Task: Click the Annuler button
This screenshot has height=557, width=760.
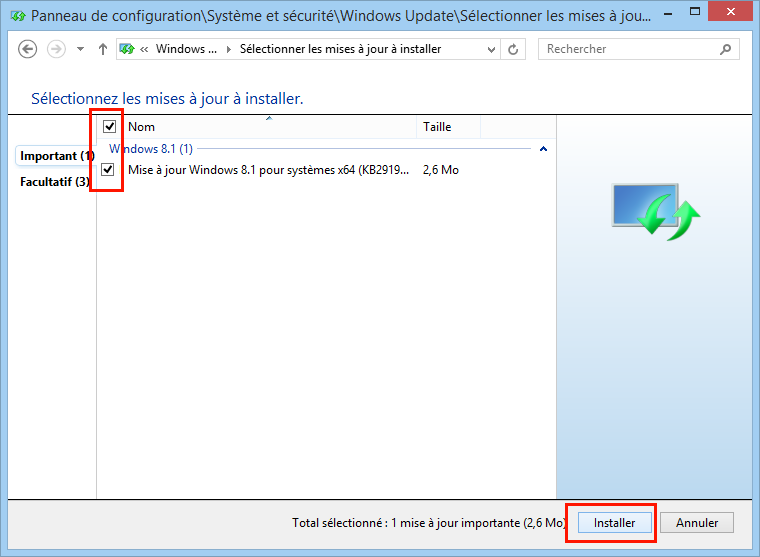Action: 697,523
